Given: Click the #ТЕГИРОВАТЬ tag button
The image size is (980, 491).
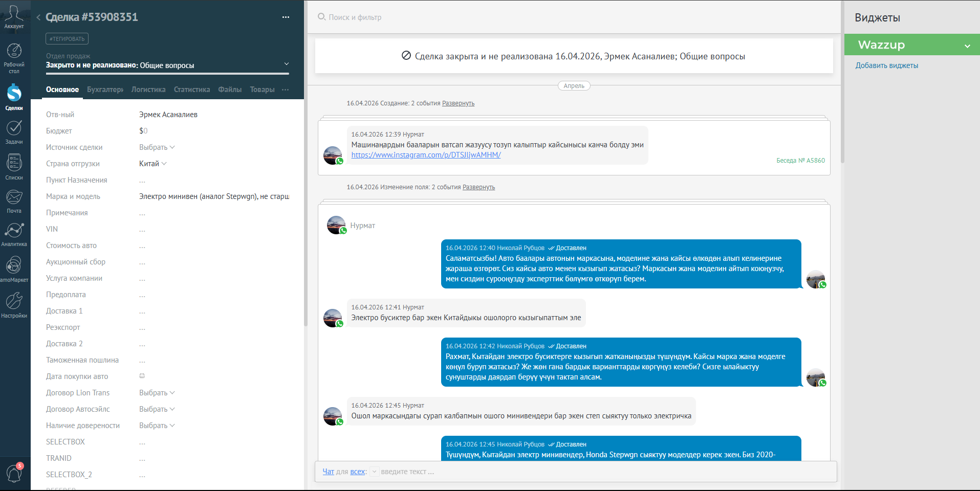Looking at the screenshot, I should tap(67, 39).
